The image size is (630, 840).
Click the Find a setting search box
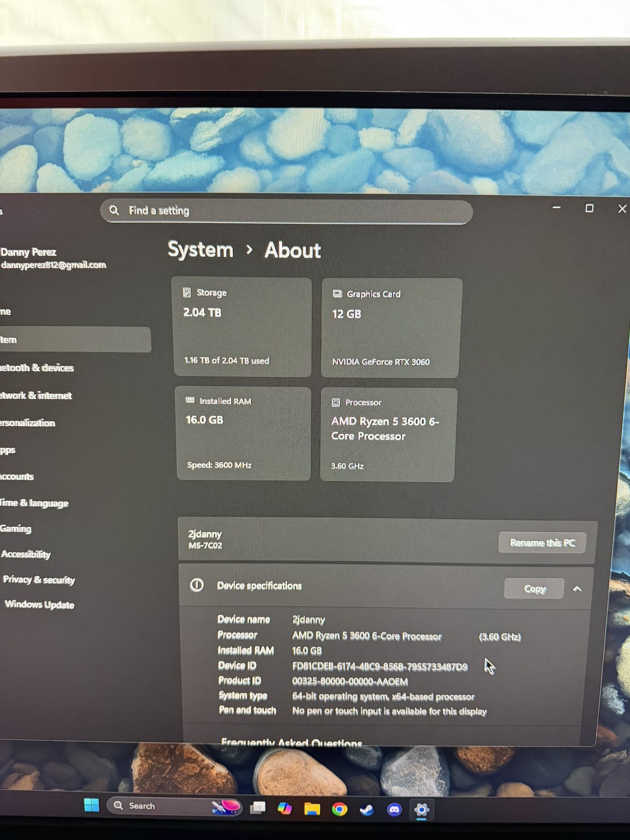coord(287,211)
